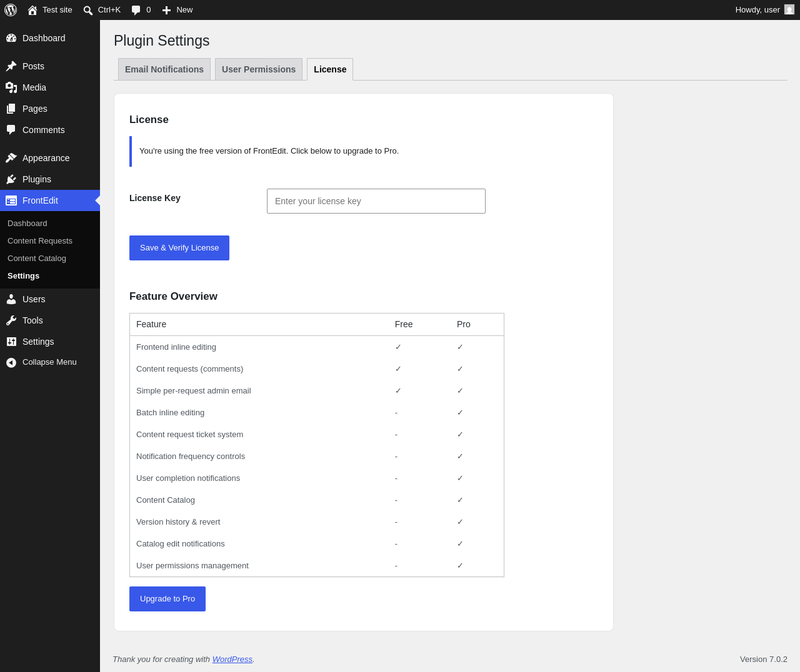Click the Tools wrench icon
800x672 pixels.
pyautogui.click(x=11, y=320)
